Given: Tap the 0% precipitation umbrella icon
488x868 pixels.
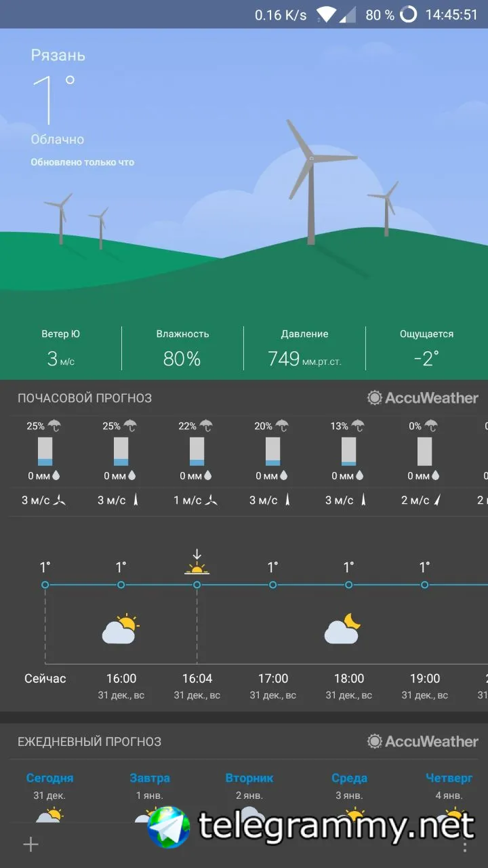Looking at the screenshot, I should tap(430, 426).
